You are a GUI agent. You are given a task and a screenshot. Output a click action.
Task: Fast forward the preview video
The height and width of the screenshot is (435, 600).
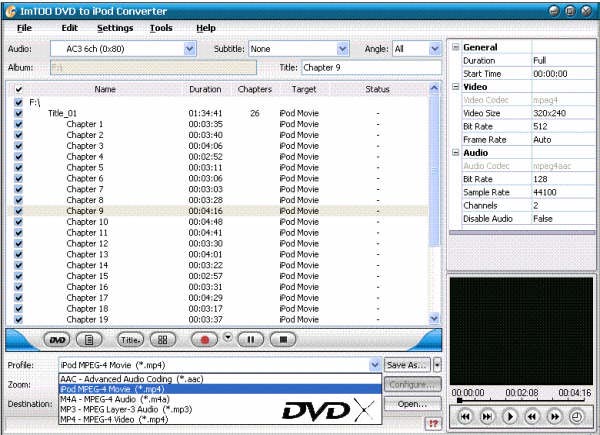point(554,417)
